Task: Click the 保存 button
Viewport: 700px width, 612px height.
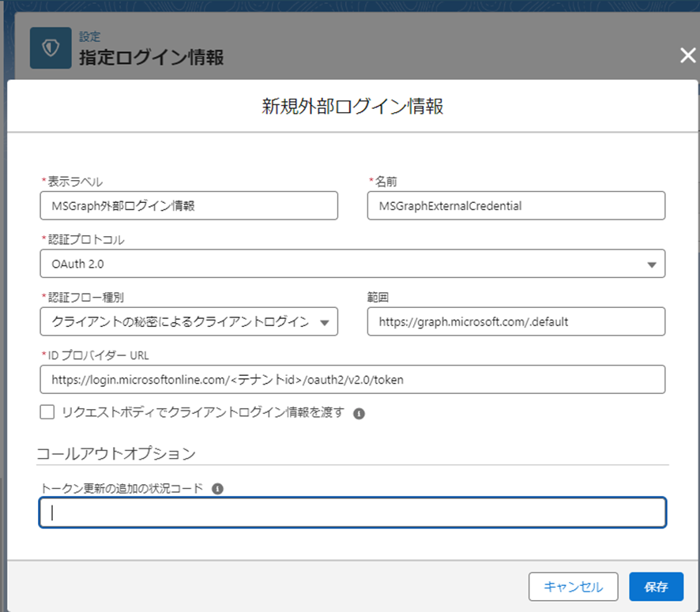Action: [x=657, y=587]
